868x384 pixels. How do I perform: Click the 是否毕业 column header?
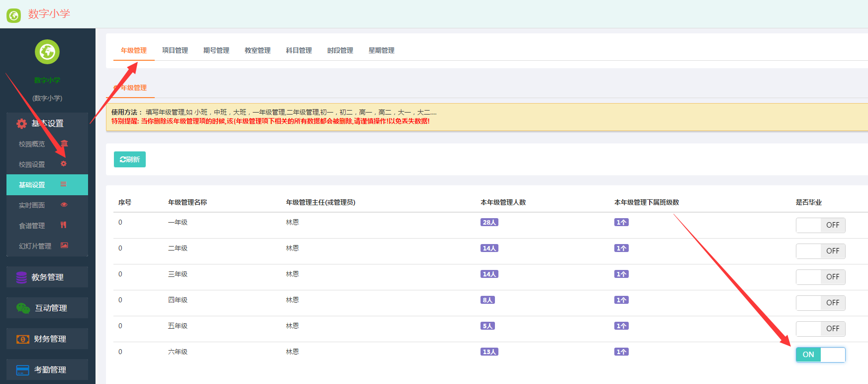[809, 202]
